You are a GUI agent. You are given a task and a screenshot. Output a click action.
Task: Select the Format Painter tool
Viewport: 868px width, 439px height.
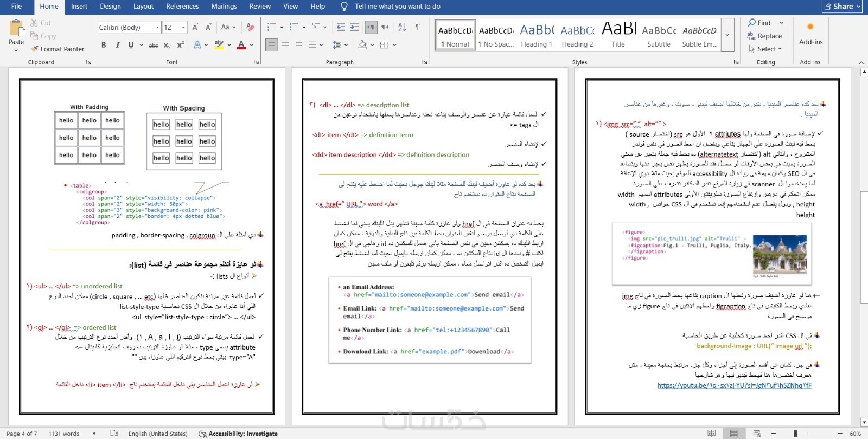click(58, 49)
